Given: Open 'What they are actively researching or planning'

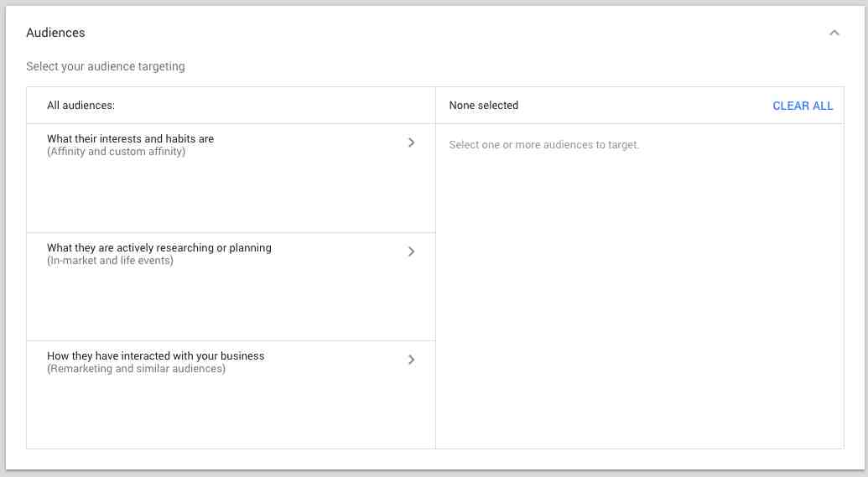Looking at the screenshot, I should tap(231, 287).
